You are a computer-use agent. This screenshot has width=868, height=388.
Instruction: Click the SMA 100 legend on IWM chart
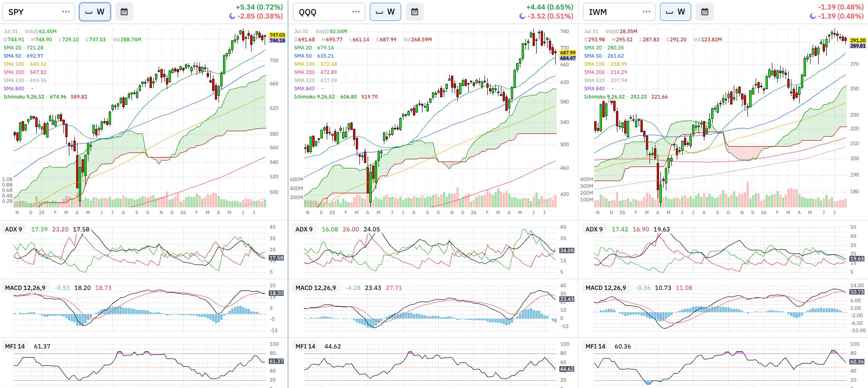click(606, 64)
